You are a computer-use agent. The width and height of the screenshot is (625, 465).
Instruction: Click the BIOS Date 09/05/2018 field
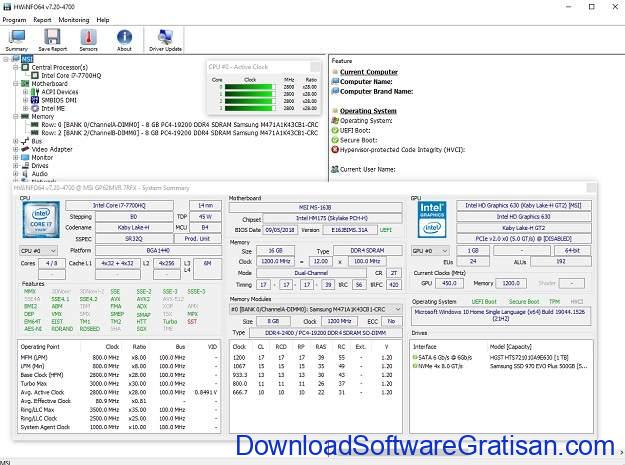coord(280,230)
